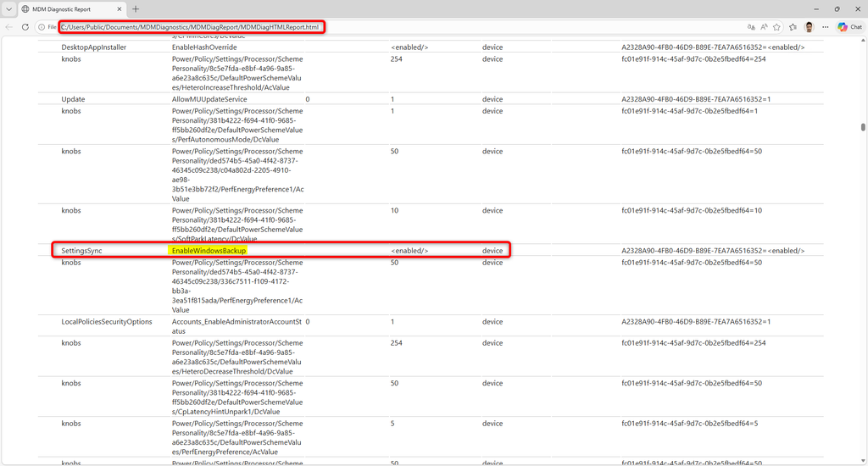The image size is (868, 466).
Task: Select PerfEnergyPreference/AcValue policy path
Action: tap(237, 438)
